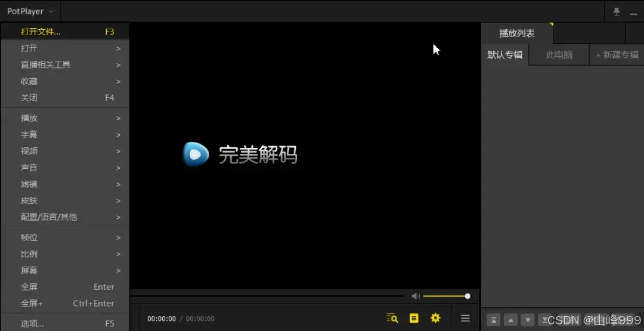Click + 新建专辑 to add album

point(617,55)
